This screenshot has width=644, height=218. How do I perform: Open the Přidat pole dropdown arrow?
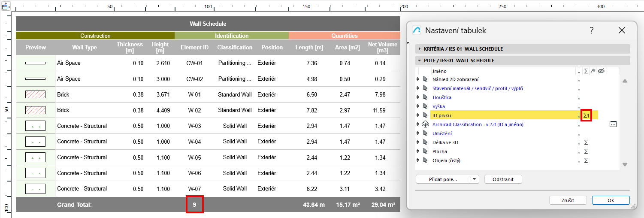tap(474, 179)
